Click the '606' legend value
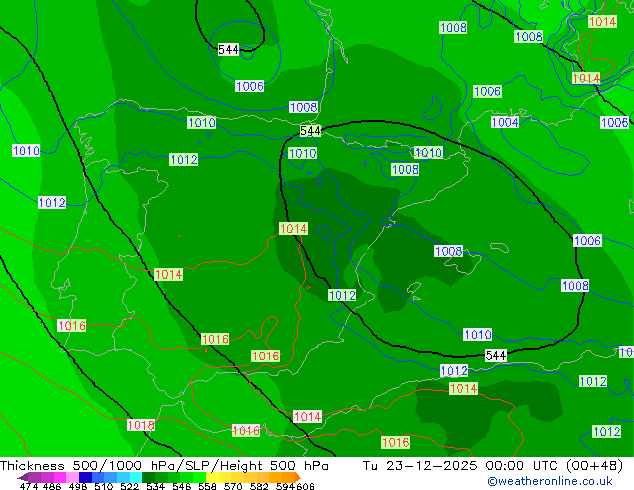This screenshot has height=490, width=634. click(305, 486)
